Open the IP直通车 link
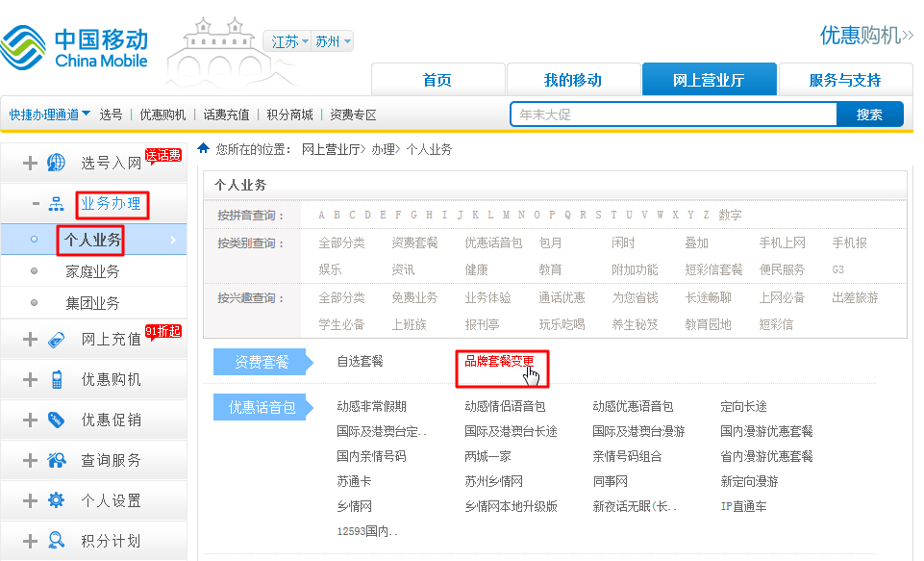The width and height of the screenshot is (924, 561). 743,506
